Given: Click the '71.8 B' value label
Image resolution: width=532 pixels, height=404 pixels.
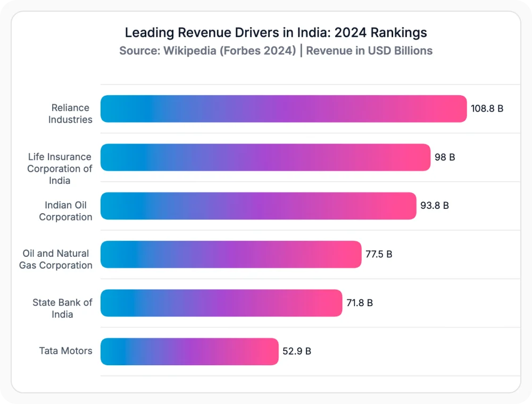Looking at the screenshot, I should pyautogui.click(x=360, y=302).
